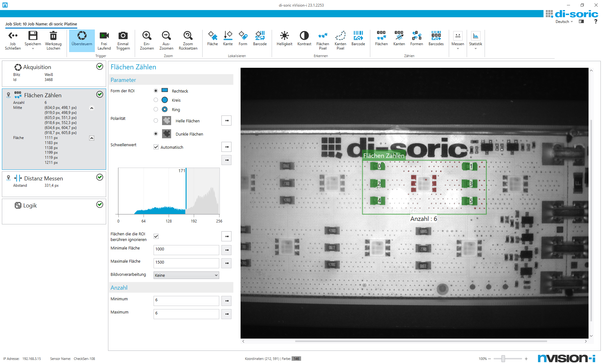Screen dimensions: 603x364
Task: Select Formen counting tool
Action: 416,38
